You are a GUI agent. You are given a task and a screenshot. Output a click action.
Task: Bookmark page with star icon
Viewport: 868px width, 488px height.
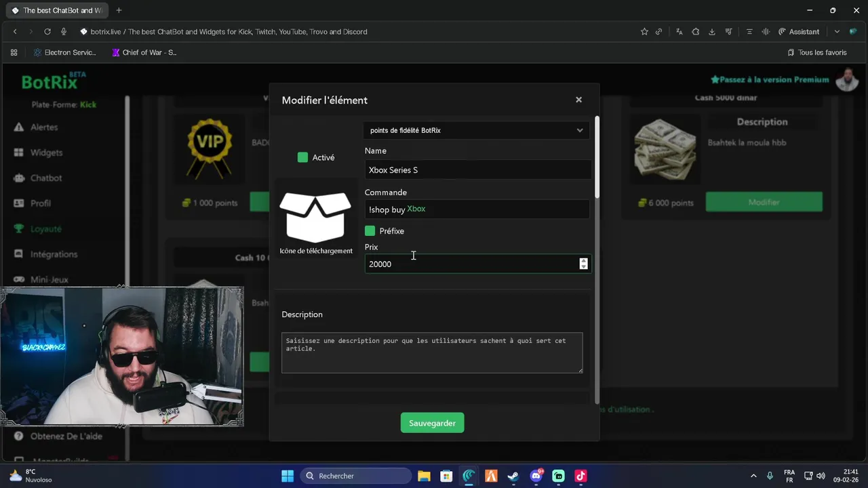[644, 32]
